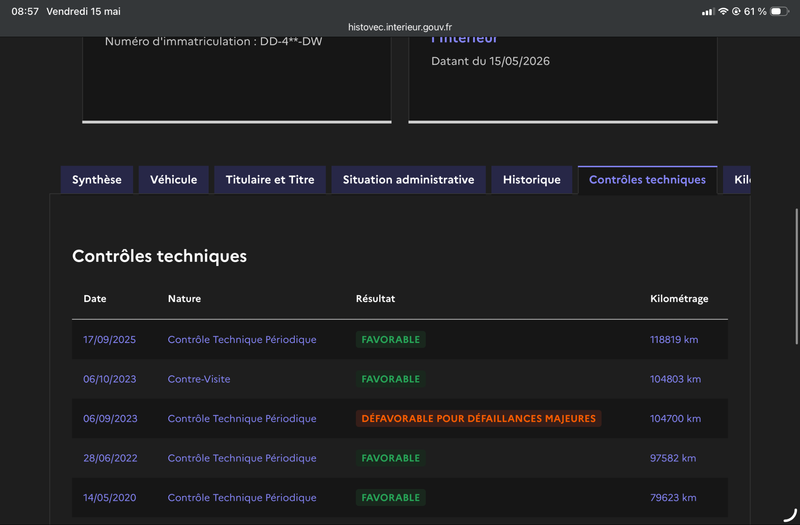The height and width of the screenshot is (525, 800).
Task: Click the FAVORABLE badge for 28/06/2022
Action: tap(391, 458)
